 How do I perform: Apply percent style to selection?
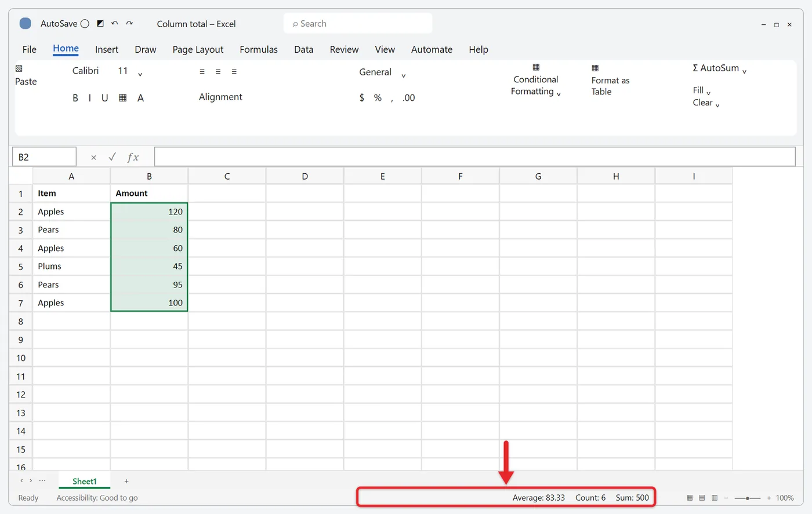coord(378,98)
